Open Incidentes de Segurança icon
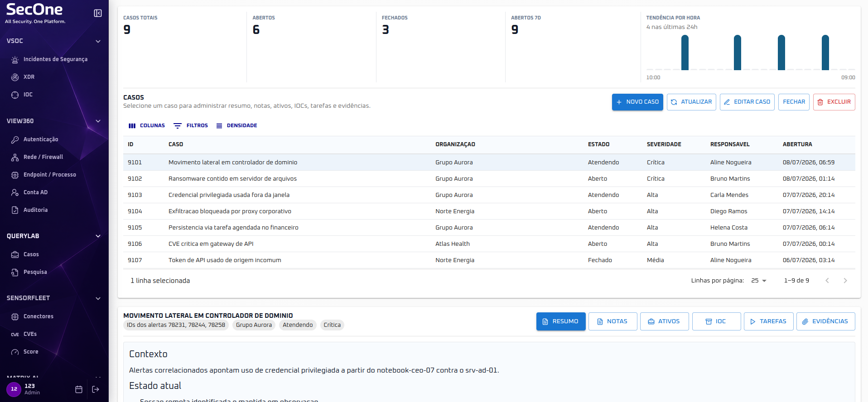This screenshot has width=868, height=402. (15, 59)
